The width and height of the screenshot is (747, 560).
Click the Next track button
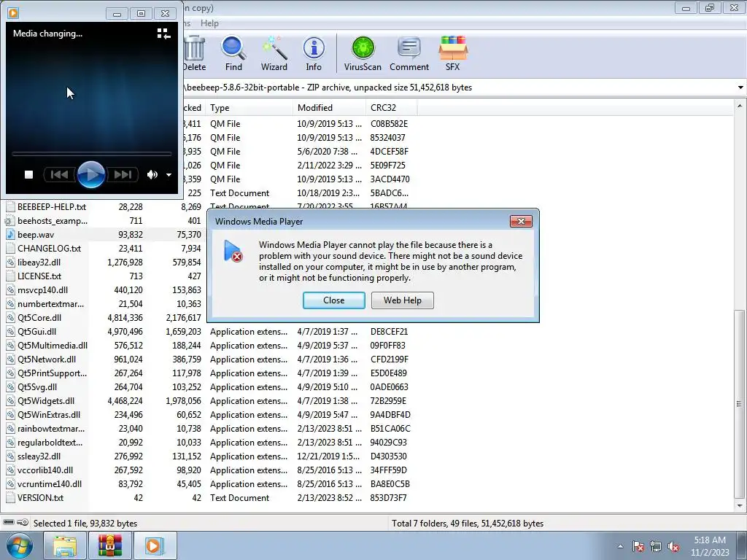pos(123,175)
